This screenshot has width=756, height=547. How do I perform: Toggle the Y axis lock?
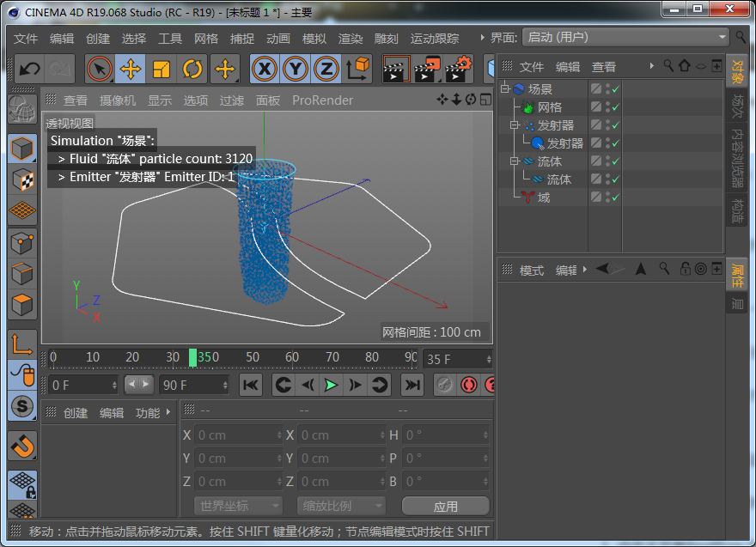pyautogui.click(x=296, y=69)
